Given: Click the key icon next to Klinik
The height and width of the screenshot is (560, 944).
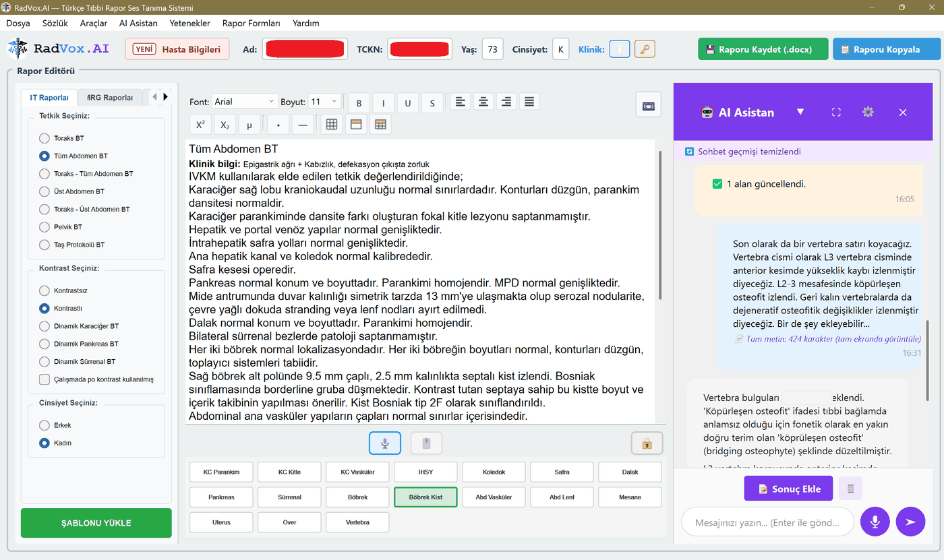Looking at the screenshot, I should [x=645, y=49].
